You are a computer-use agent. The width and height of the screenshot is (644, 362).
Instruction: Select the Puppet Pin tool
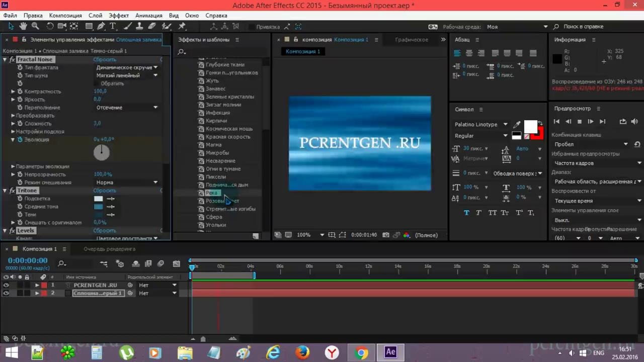point(182,26)
